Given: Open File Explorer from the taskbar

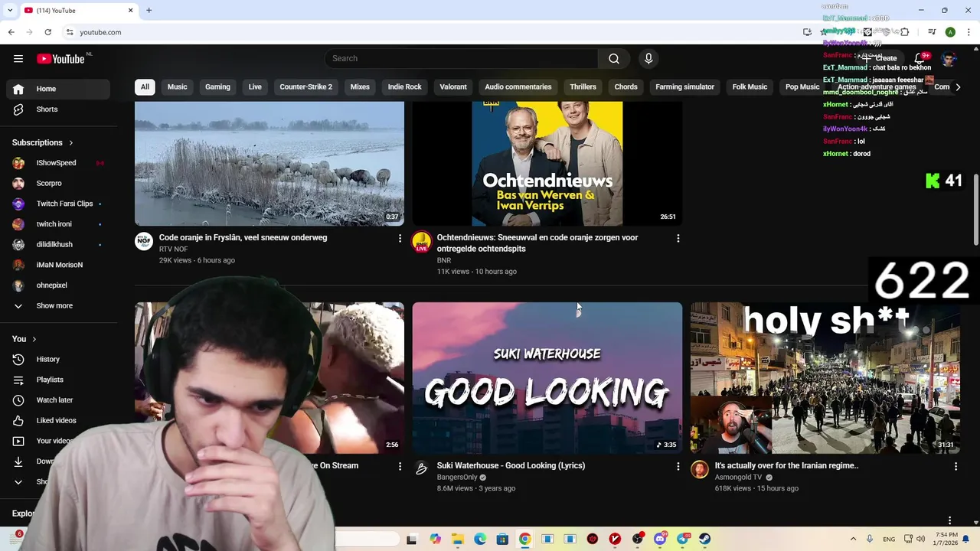Looking at the screenshot, I should click(x=458, y=539).
